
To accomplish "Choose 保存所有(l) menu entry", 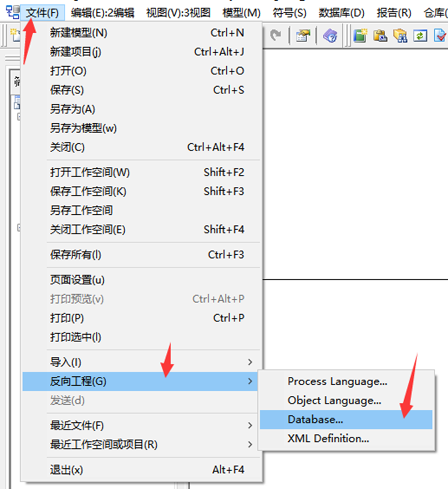I will [141, 255].
